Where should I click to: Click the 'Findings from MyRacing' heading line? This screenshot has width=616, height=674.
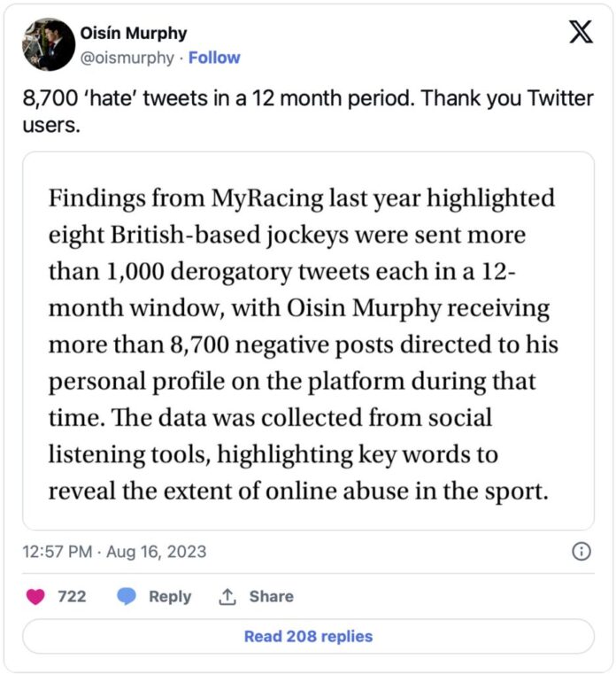click(x=302, y=198)
